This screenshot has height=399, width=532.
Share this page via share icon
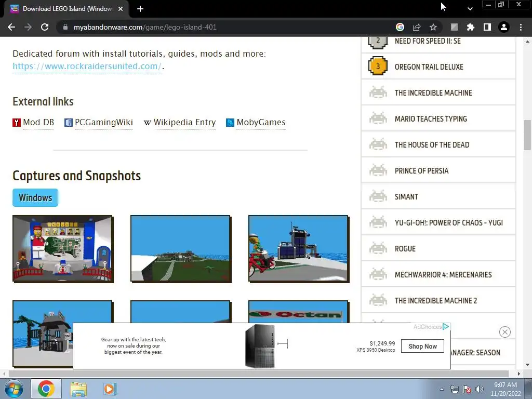click(417, 27)
